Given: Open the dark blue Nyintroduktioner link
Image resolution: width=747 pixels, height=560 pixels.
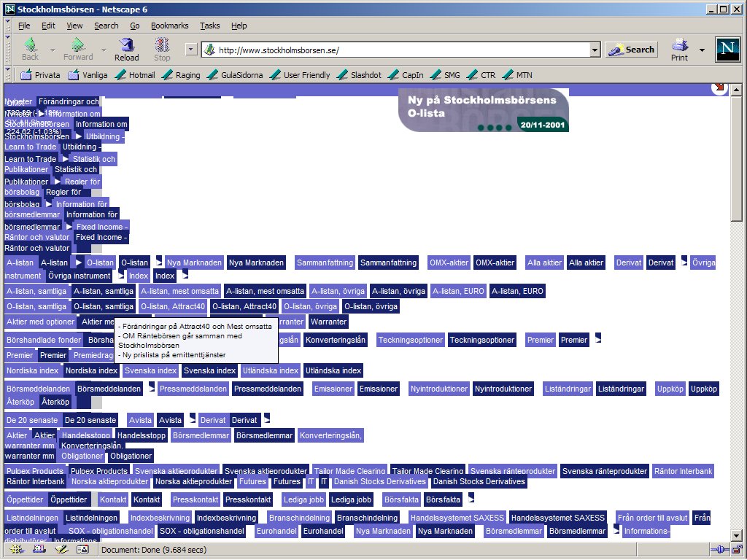Looking at the screenshot, I should point(503,389).
